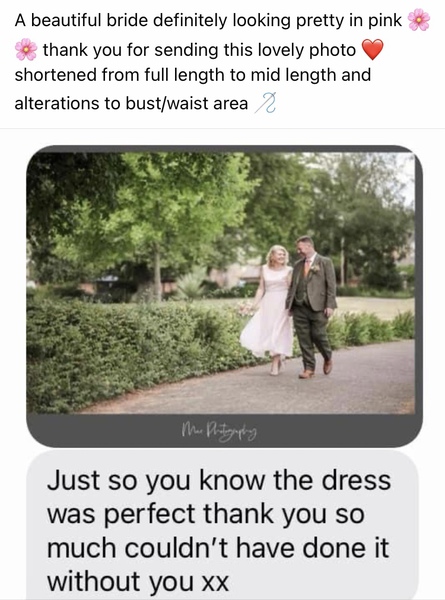
Task: Tap the 'much couldn't have done it' line
Action: point(218,548)
